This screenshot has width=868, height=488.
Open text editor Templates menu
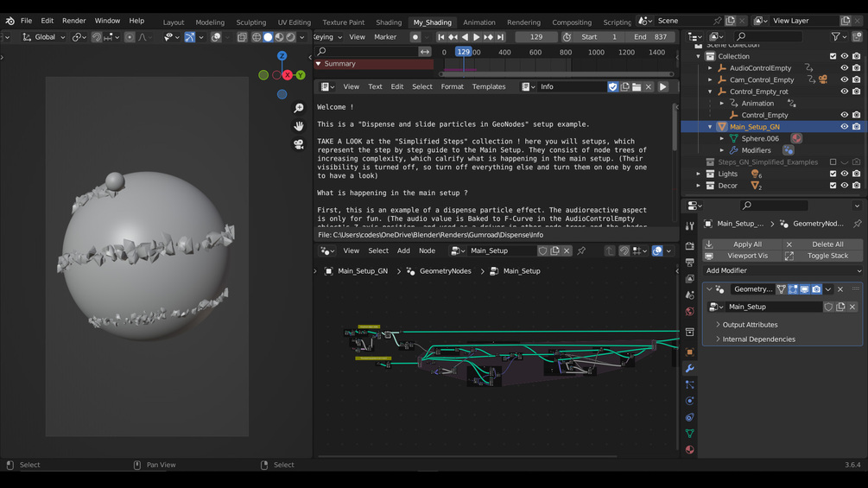coord(488,87)
